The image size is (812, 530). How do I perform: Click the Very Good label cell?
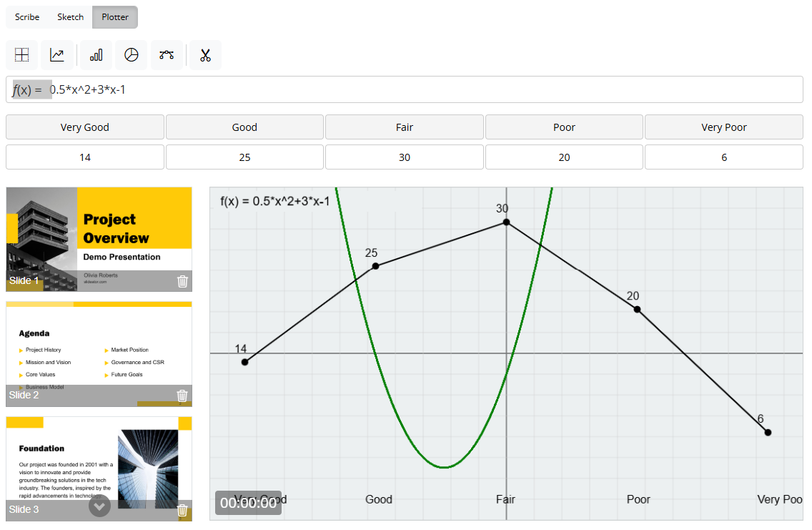(85, 127)
